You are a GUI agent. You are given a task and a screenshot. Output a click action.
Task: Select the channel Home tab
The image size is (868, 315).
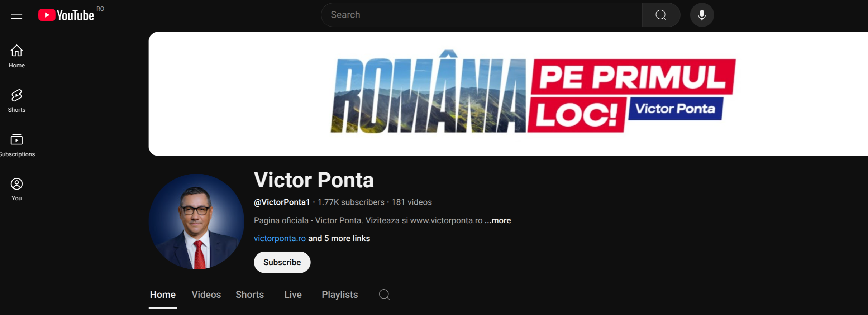tap(163, 295)
